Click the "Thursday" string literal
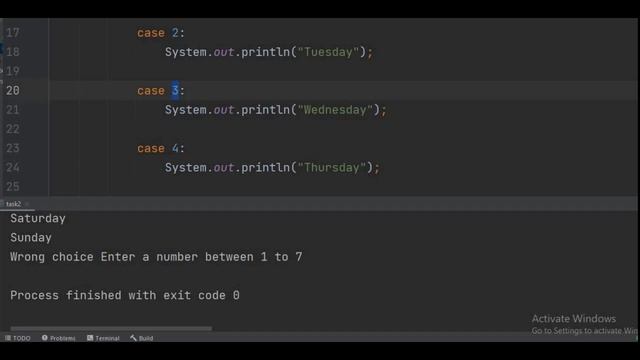The height and width of the screenshot is (360, 640). click(332, 167)
